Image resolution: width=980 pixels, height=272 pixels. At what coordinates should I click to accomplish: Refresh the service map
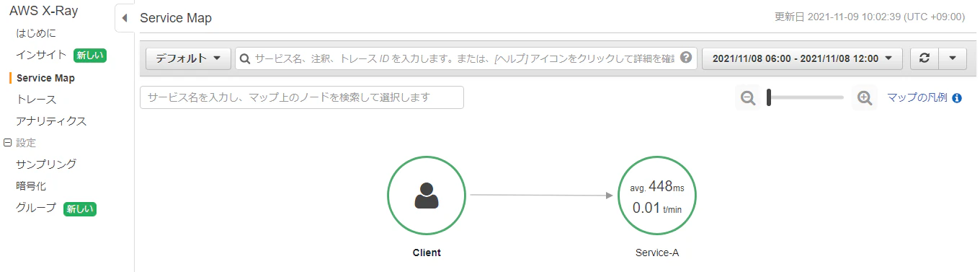click(925, 58)
